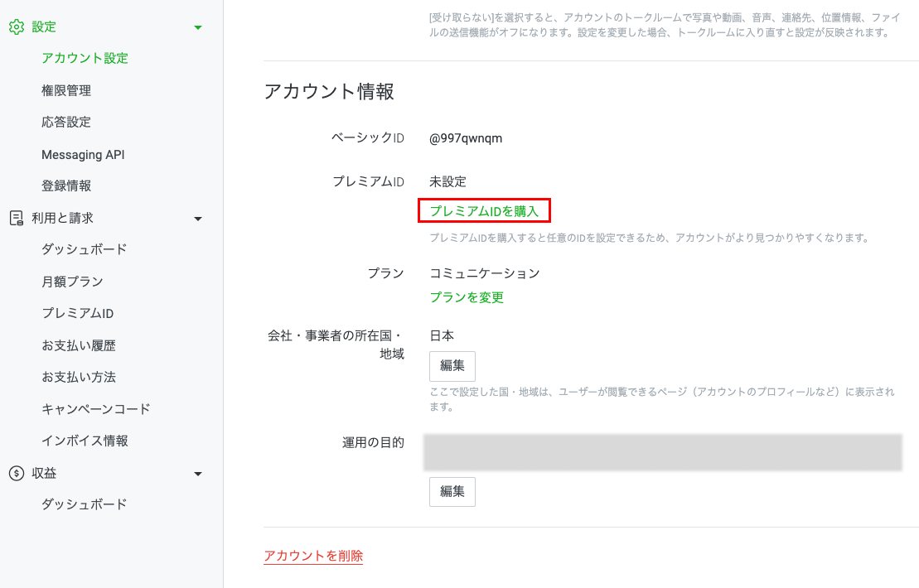Viewport: 919px width, 588px height.
Task: Click 編集 under the country setting
Action: [x=452, y=366]
